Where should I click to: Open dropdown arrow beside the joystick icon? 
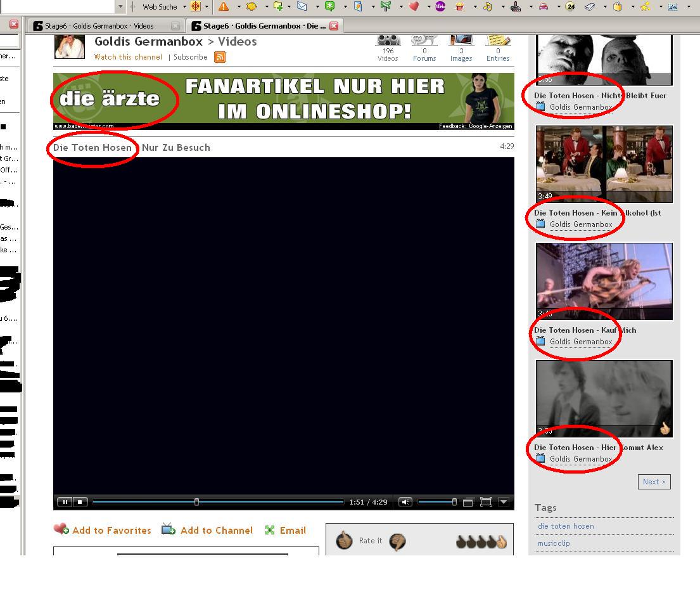point(530,7)
